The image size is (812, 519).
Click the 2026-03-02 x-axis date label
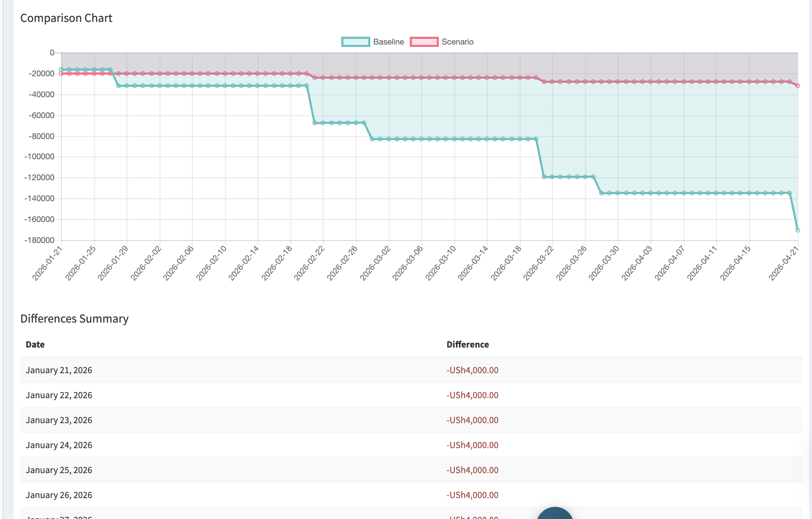click(376, 263)
